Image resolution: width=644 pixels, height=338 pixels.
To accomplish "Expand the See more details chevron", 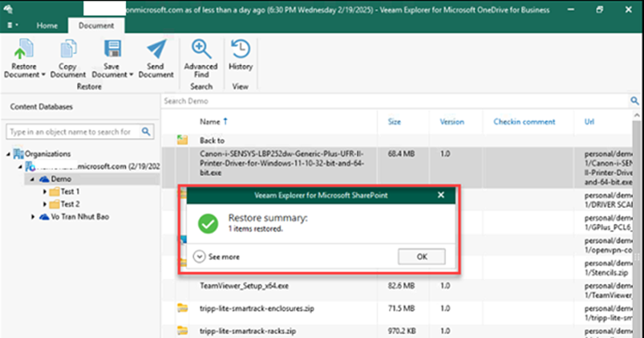I will point(200,256).
